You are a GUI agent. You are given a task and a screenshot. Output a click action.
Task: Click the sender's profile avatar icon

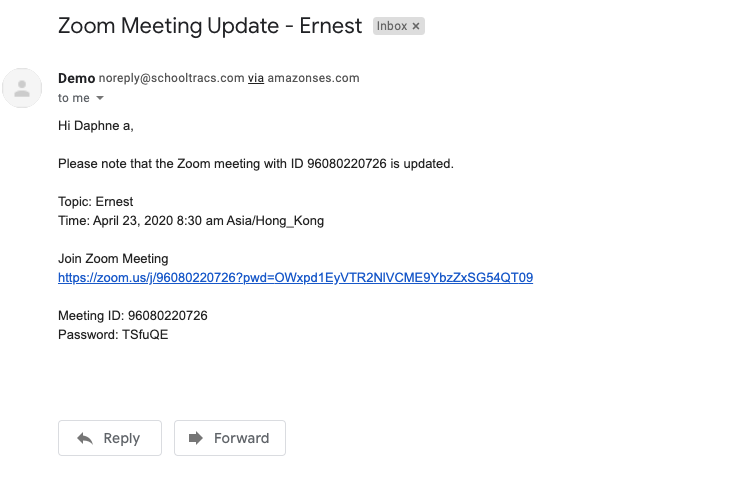pos(23,88)
